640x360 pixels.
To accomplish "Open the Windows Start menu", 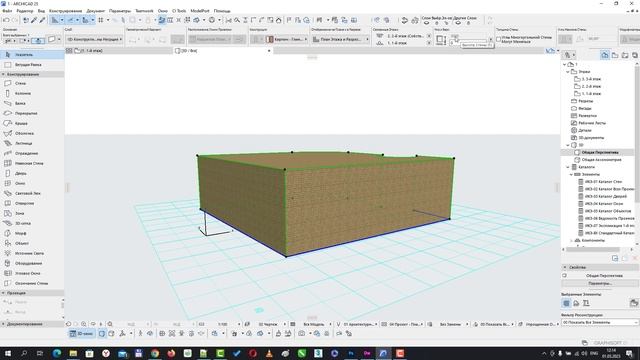I will click(7, 353).
